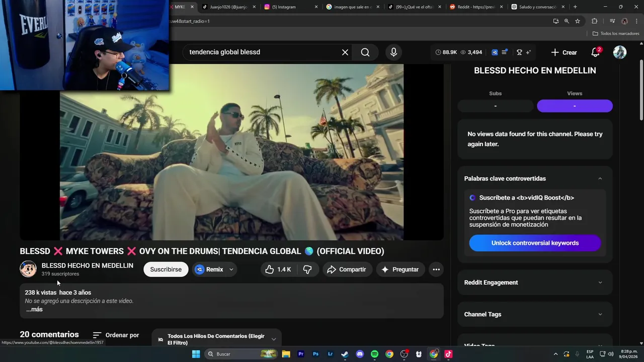644x362 pixels.
Task: Click the video player frame
Action: coord(231,152)
